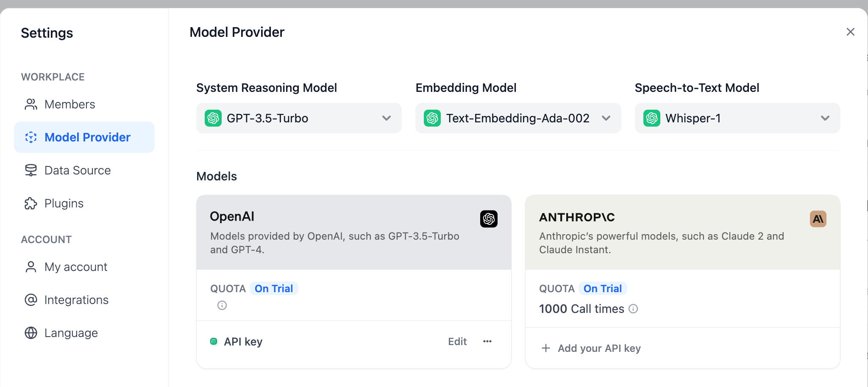Click the OpenAI logo icon in card
Image resolution: width=868 pixels, height=387 pixels.
coord(489,219)
